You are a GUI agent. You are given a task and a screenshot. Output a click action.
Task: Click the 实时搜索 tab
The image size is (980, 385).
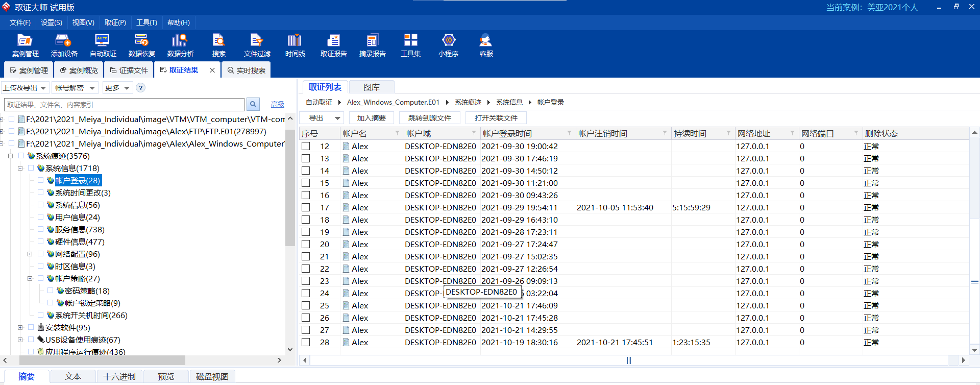[x=246, y=70]
